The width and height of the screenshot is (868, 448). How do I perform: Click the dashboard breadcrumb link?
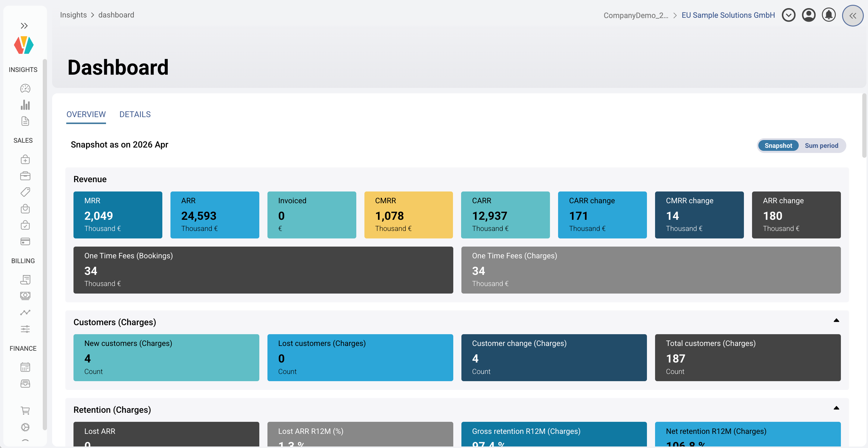pos(116,15)
